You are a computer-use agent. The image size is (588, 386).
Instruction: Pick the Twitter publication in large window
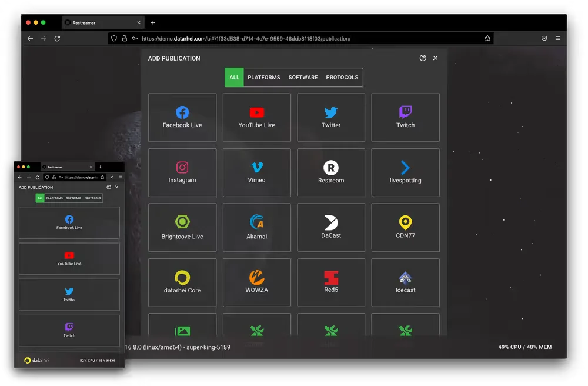pyautogui.click(x=330, y=118)
